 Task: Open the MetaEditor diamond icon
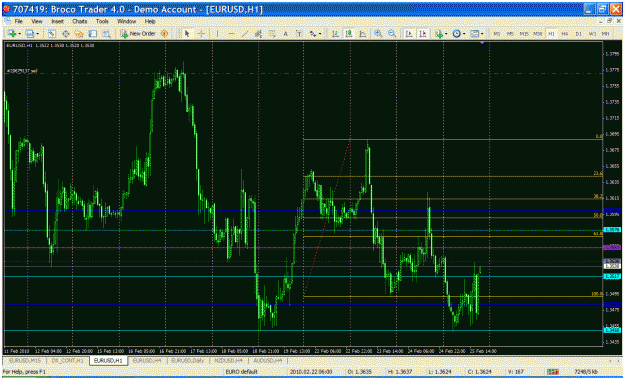coord(164,34)
